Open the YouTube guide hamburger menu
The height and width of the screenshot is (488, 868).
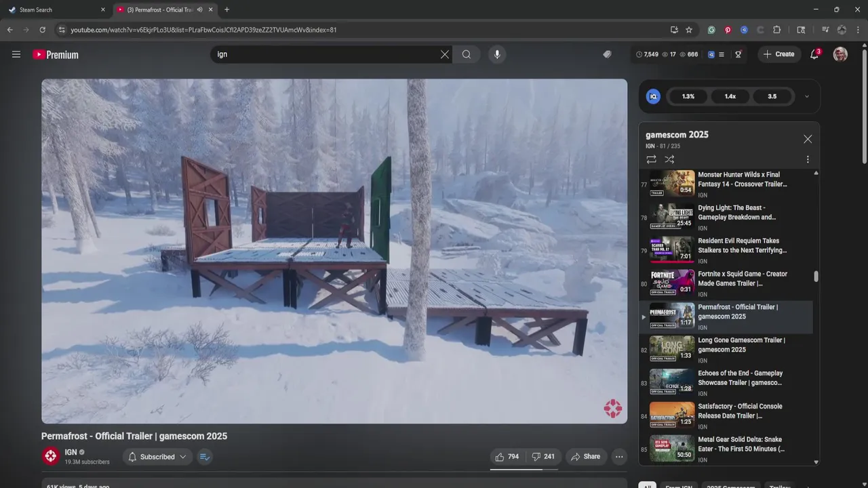pyautogui.click(x=16, y=54)
